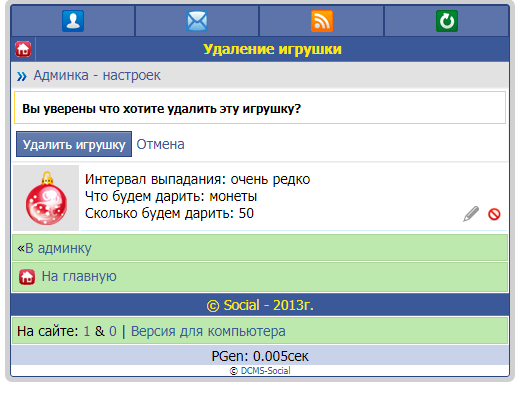This screenshot has width=524, height=395.
Task: Click the guests count 0
Action: pos(113,332)
